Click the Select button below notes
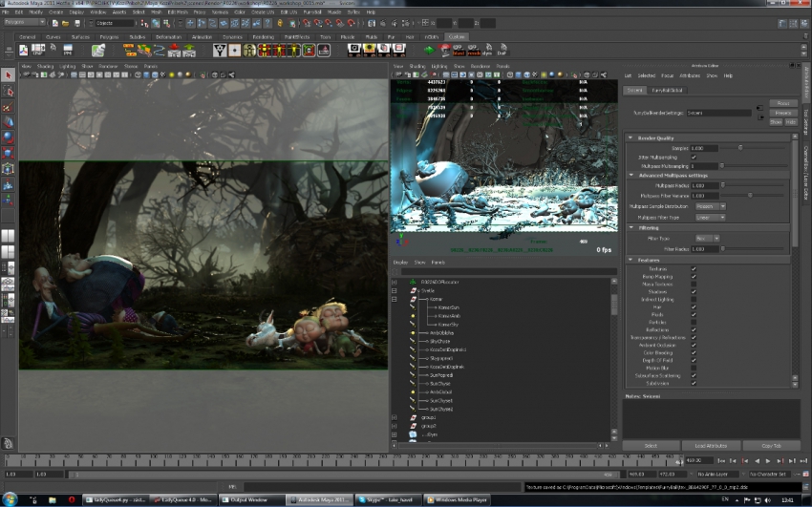This screenshot has width=812, height=507. 651,446
